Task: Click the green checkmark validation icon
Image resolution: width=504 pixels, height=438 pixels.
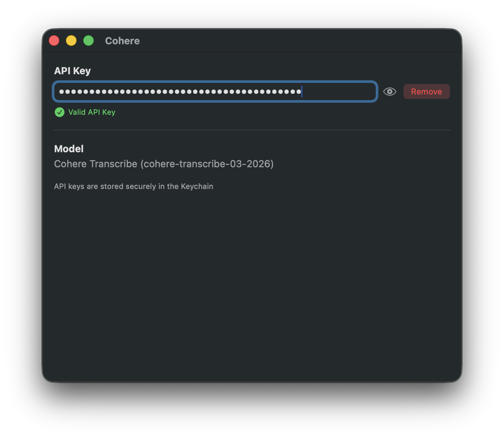Action: coord(60,112)
